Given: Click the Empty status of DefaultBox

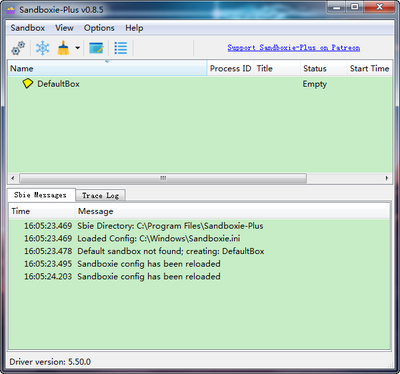Looking at the screenshot, I should [x=315, y=84].
